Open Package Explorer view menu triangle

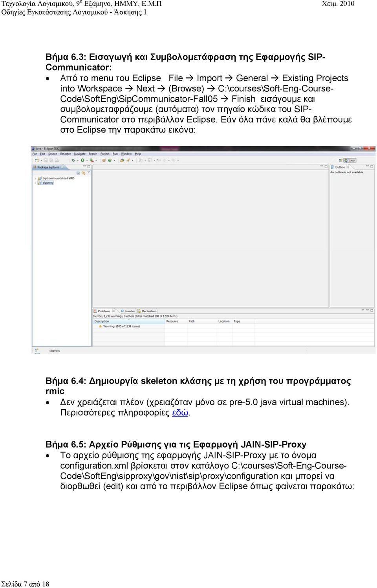89,172
